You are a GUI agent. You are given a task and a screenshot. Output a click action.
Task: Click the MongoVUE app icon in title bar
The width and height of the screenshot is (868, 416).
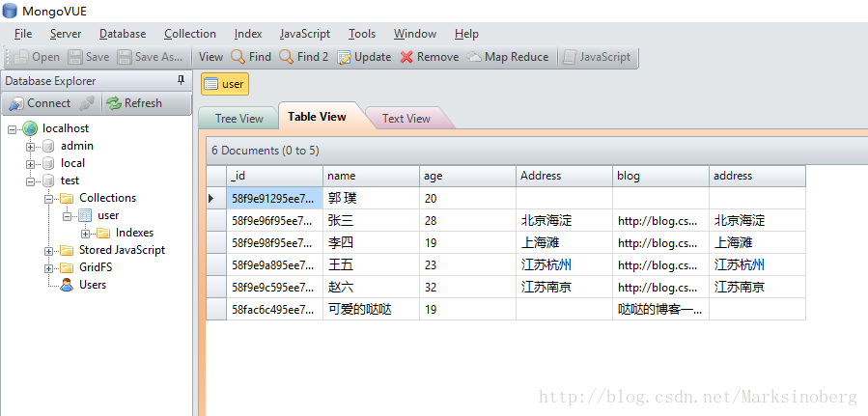(x=10, y=10)
